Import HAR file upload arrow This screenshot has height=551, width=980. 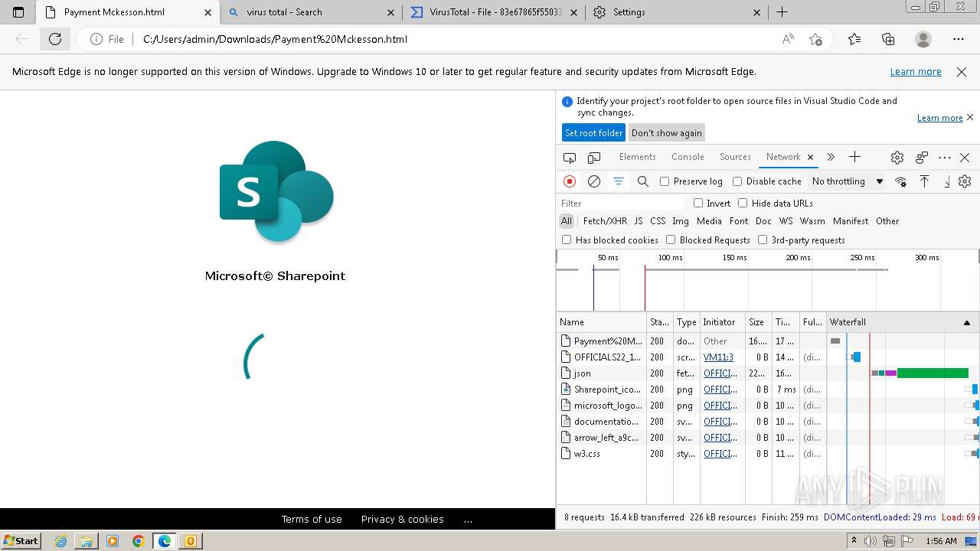point(925,181)
